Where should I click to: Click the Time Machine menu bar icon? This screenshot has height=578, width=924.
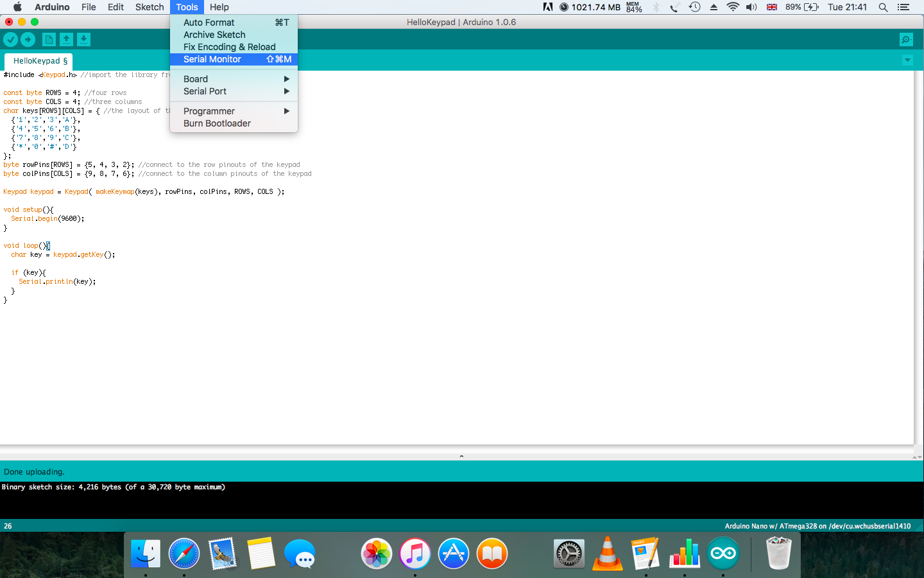click(694, 7)
